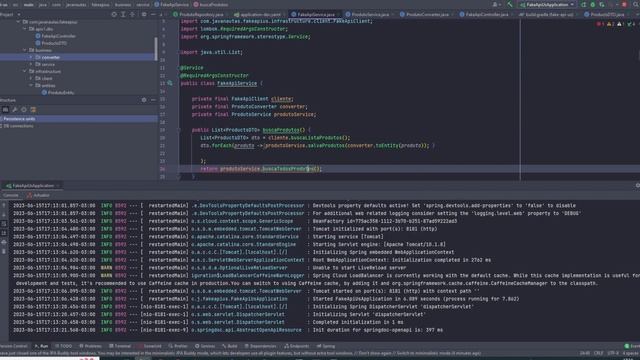The width and height of the screenshot is (640, 360).
Task: Switch to build.gradle editor tab
Action: pos(546,14)
